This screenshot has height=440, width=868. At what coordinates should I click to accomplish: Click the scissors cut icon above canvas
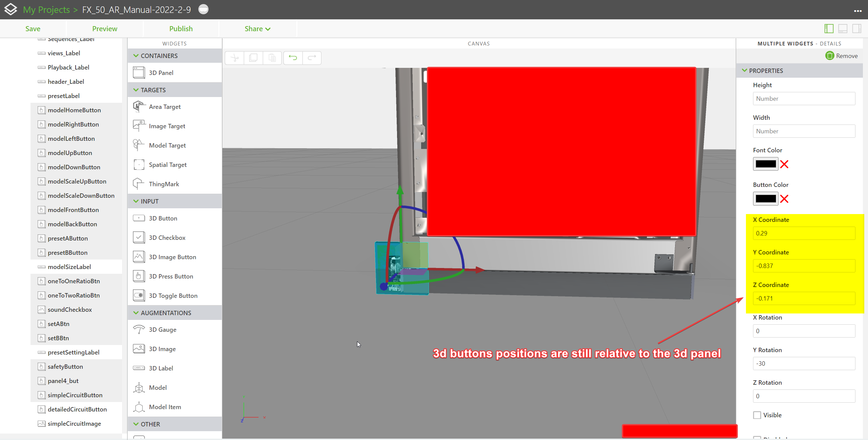[234, 58]
